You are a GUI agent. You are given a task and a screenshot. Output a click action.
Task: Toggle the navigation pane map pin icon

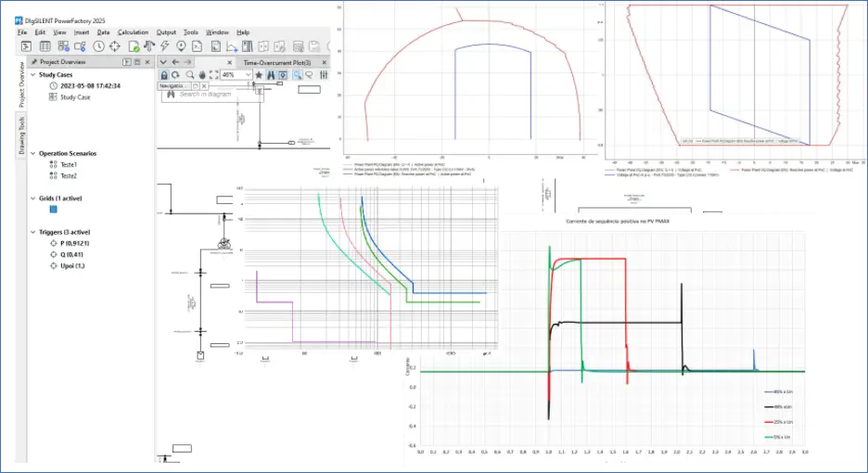pos(283,75)
